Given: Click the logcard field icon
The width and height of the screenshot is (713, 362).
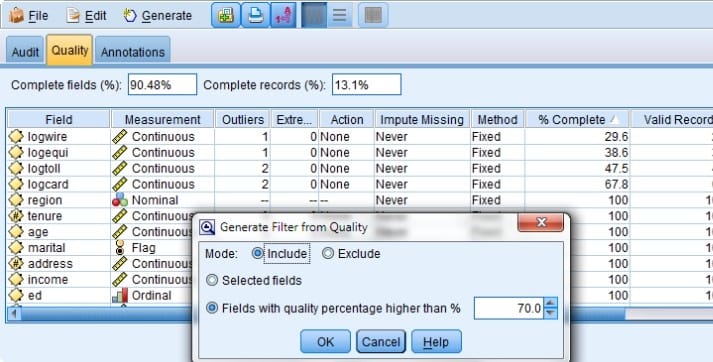Looking at the screenshot, I should click(16, 184).
